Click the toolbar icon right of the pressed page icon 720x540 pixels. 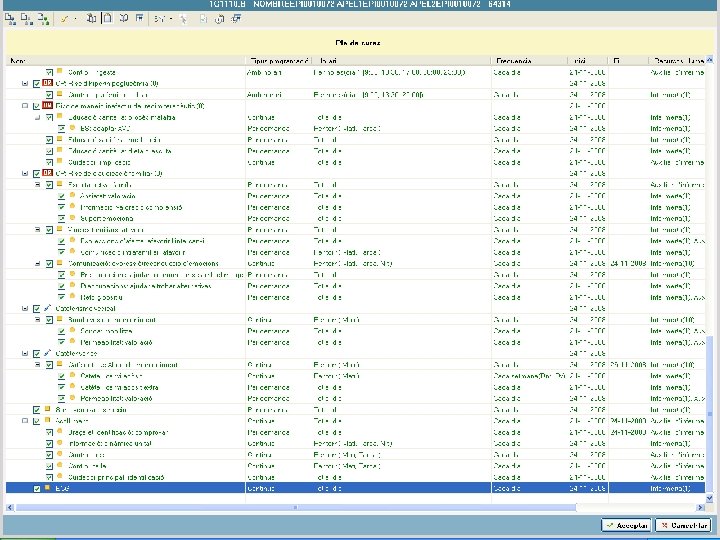pyautogui.click(x=124, y=19)
